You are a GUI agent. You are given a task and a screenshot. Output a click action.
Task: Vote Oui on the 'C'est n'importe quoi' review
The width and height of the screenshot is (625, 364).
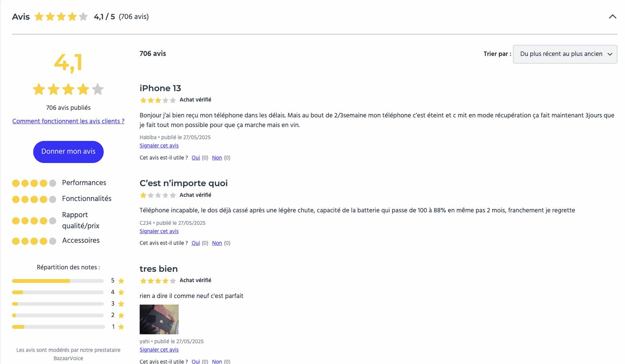[196, 243]
